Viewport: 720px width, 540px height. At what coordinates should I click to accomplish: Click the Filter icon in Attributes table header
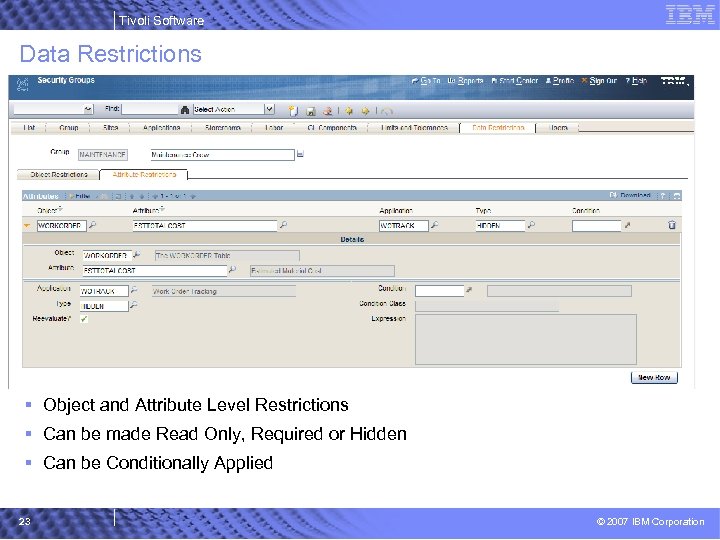pyautogui.click(x=79, y=196)
